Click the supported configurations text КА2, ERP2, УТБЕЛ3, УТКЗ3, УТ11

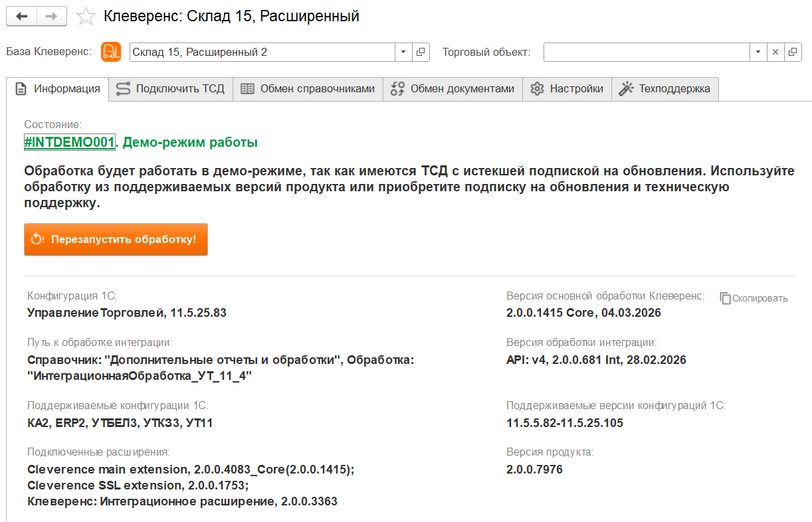click(x=120, y=423)
